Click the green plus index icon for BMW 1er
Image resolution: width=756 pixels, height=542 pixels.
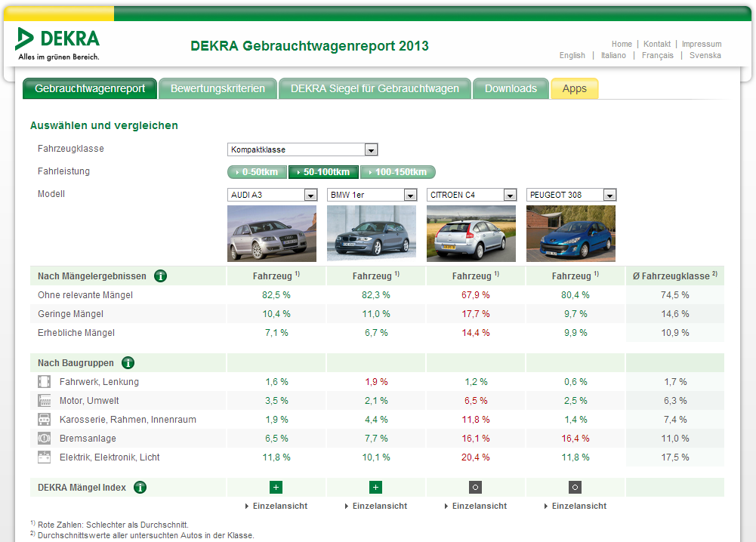(375, 488)
